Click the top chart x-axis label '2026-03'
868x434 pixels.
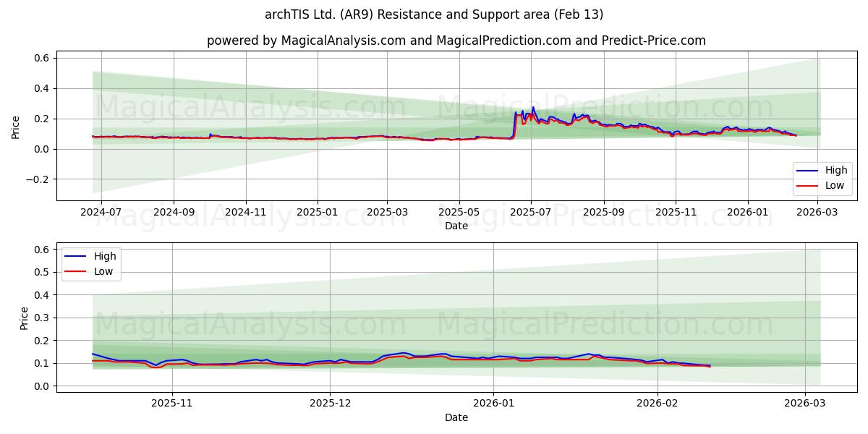pyautogui.click(x=817, y=212)
